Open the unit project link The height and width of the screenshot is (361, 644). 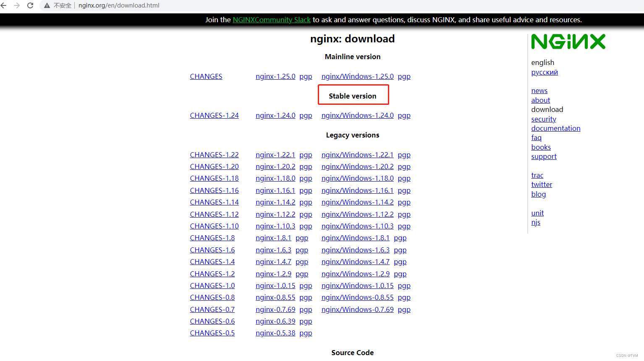[537, 213]
